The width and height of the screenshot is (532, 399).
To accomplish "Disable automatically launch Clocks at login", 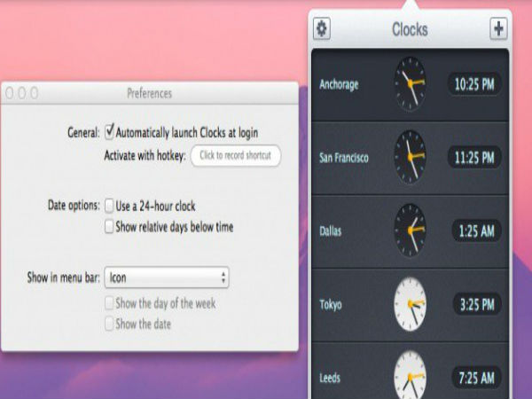I will click(110, 132).
